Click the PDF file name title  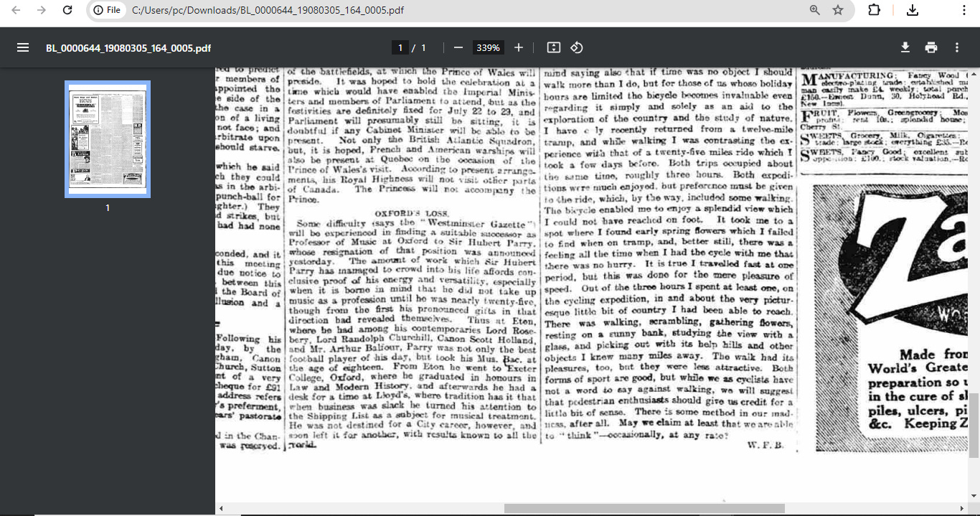pos(128,48)
